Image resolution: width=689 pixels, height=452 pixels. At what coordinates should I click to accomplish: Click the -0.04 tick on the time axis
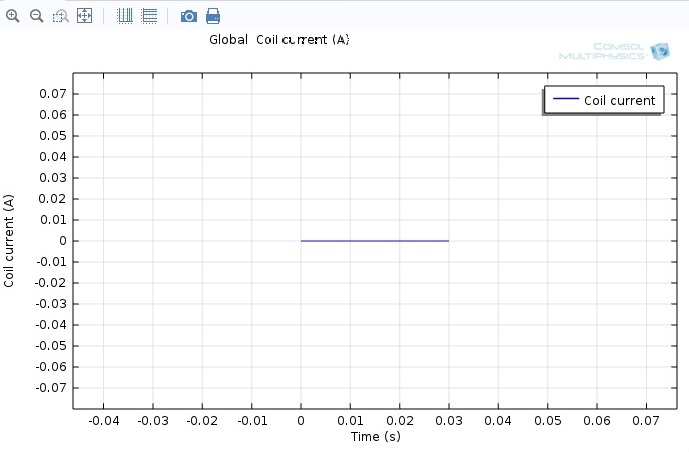(102, 422)
